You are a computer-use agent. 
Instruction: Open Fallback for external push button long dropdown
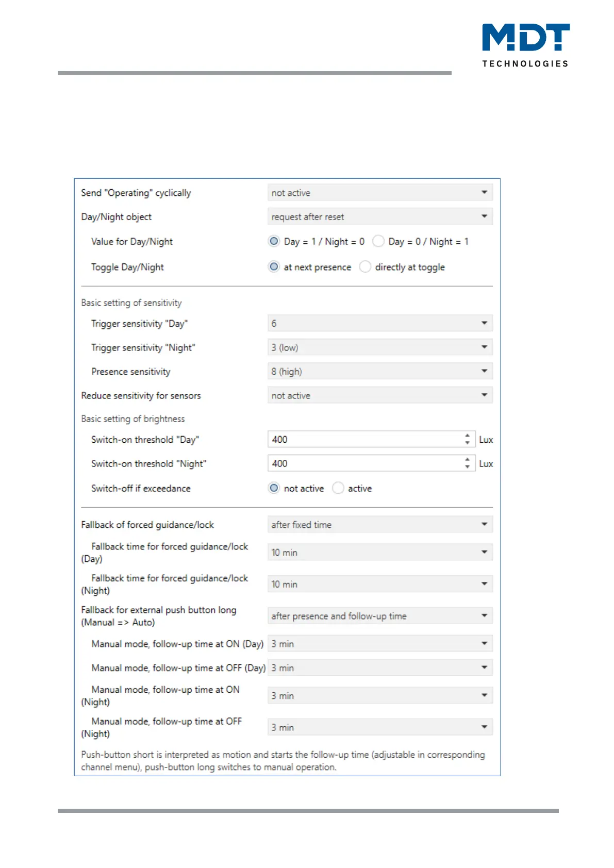click(379, 616)
